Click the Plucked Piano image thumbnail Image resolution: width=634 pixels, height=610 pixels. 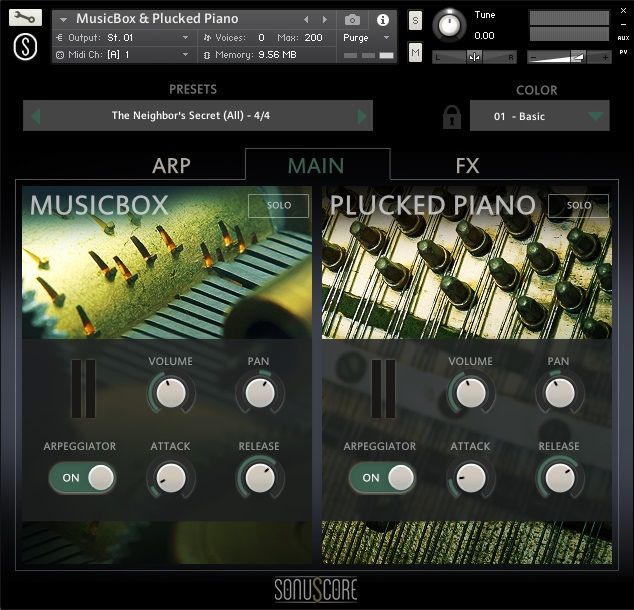[467, 263]
